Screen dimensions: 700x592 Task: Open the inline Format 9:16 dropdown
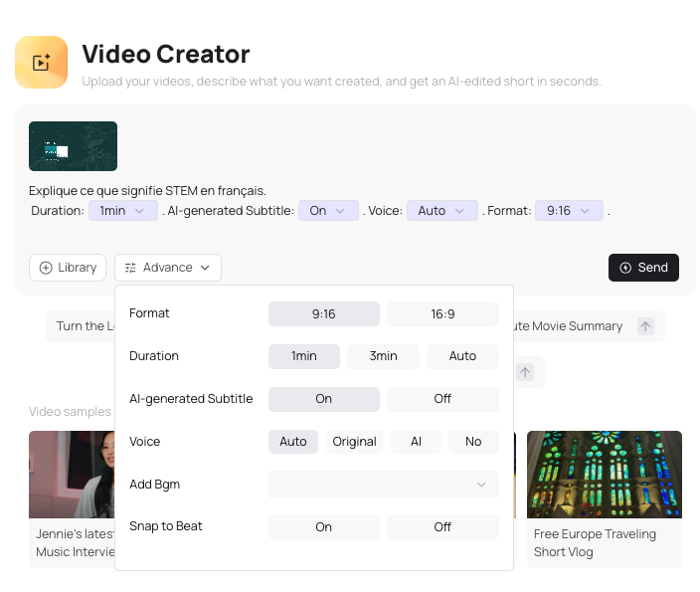pos(569,211)
